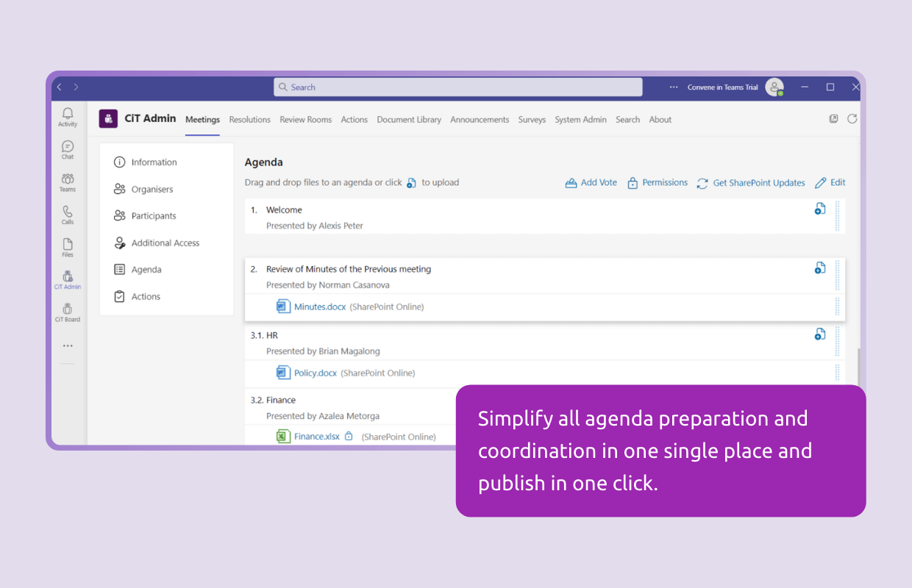The height and width of the screenshot is (588, 912).
Task: Open the ellipsis menu in title bar
Action: (x=674, y=87)
